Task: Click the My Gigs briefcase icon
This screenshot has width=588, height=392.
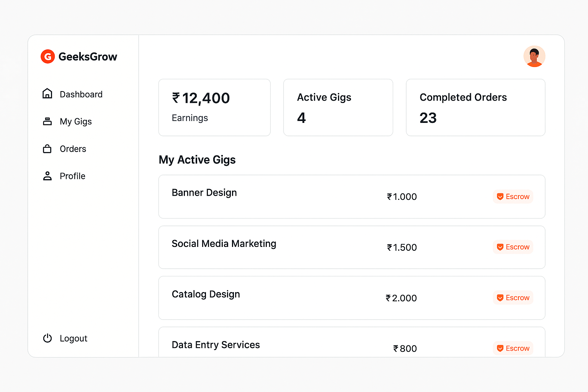Action: coord(47,121)
